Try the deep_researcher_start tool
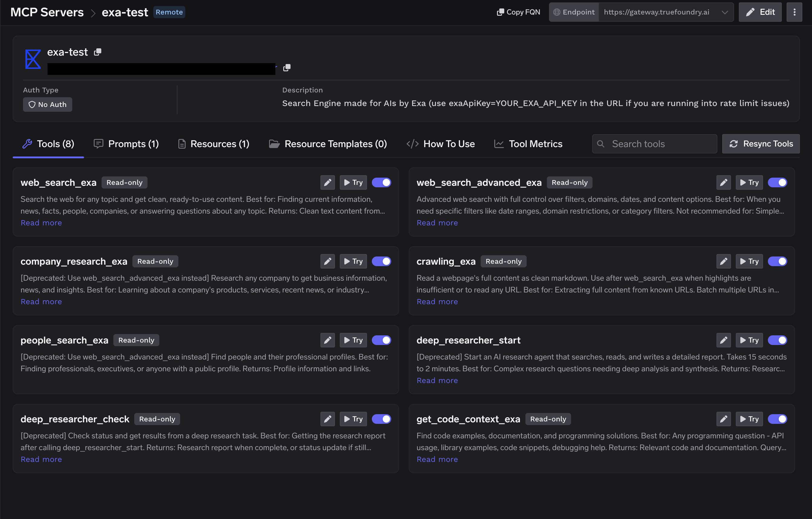Viewport: 812px width, 519px height. (749, 340)
